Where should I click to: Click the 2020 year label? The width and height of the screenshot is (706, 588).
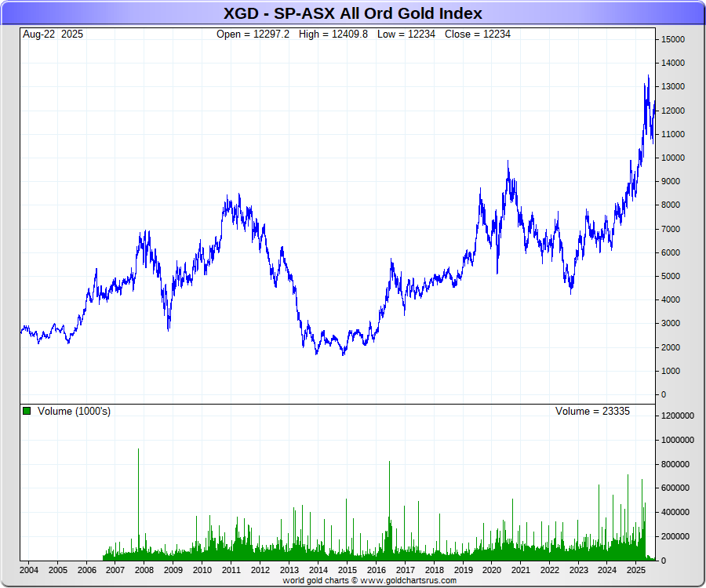[492, 570]
